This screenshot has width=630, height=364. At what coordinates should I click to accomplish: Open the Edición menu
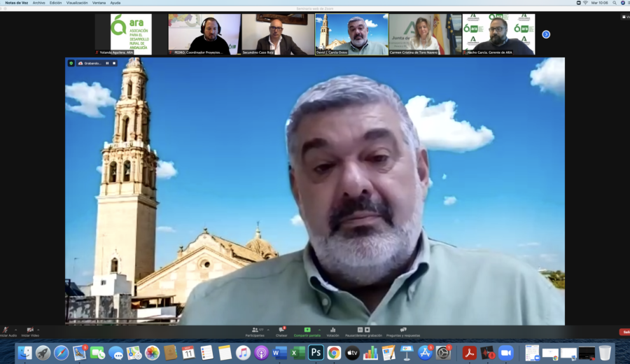click(55, 3)
